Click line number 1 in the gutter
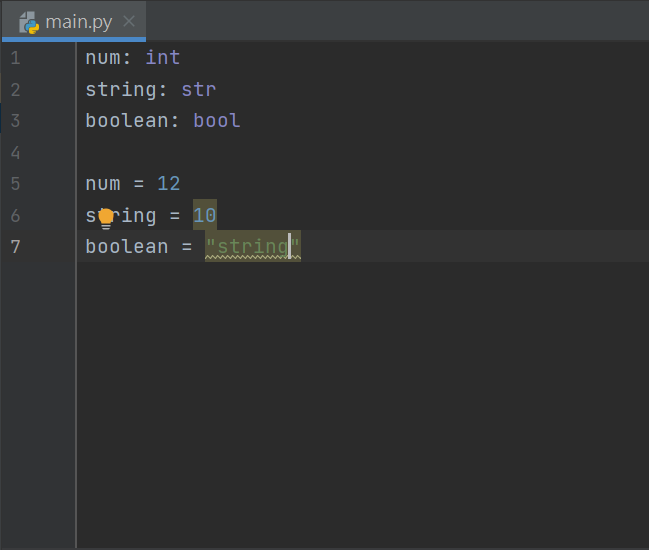Image resolution: width=649 pixels, height=550 pixels. (15, 58)
